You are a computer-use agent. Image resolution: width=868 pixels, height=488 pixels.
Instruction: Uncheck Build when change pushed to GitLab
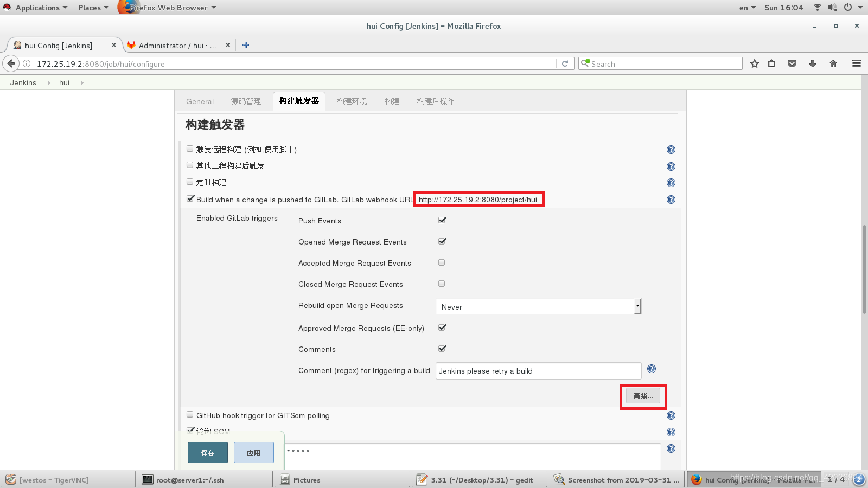tap(190, 198)
